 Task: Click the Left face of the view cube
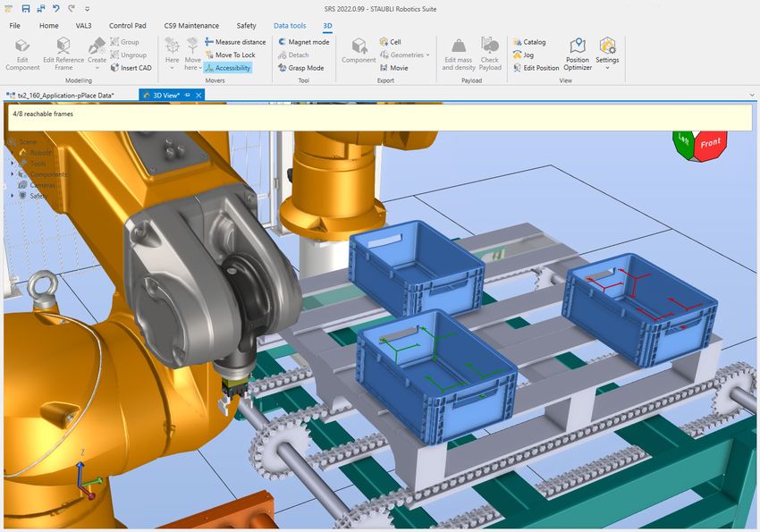click(x=683, y=141)
